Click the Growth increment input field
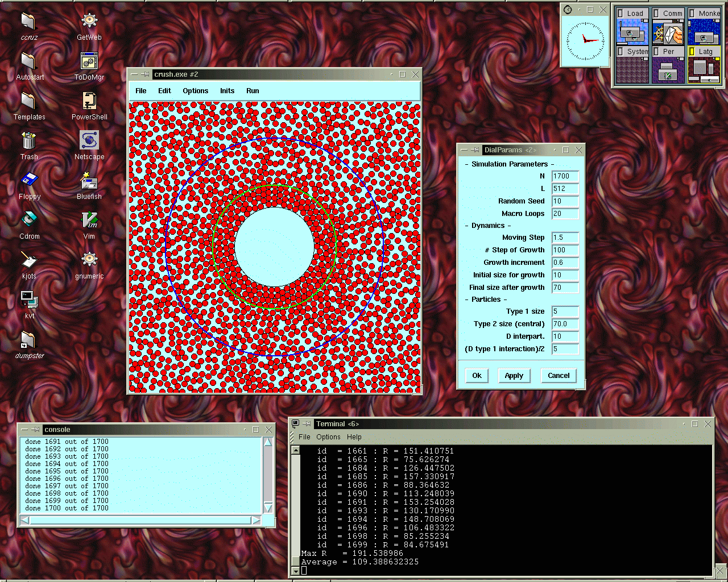The width and height of the screenshot is (728, 582). click(x=565, y=263)
